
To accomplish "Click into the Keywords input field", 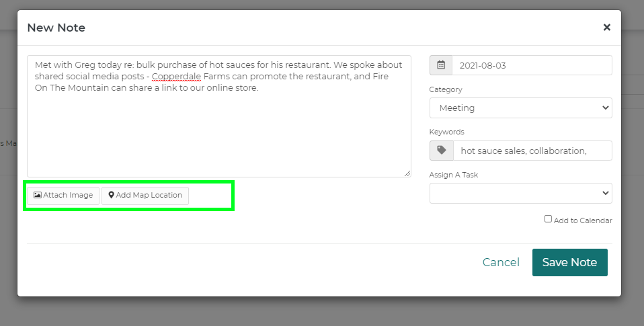I will pos(532,151).
